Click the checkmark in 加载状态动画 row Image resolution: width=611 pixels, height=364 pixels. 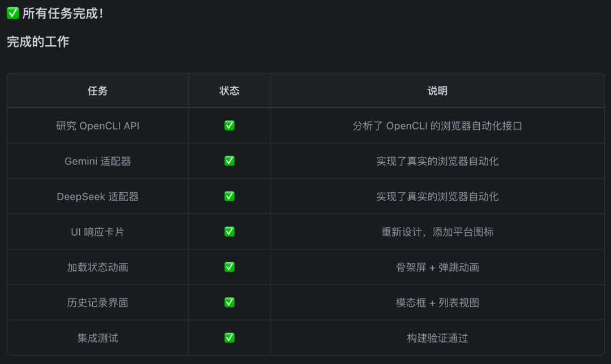click(x=230, y=267)
